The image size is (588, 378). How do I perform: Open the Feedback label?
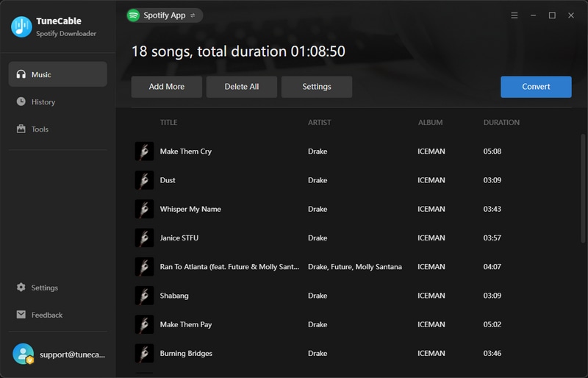coord(47,315)
